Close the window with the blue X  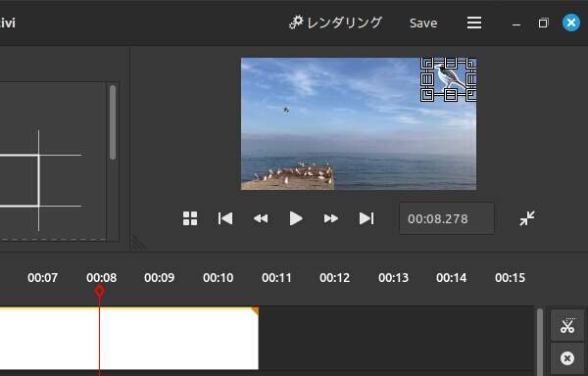pyautogui.click(x=570, y=23)
